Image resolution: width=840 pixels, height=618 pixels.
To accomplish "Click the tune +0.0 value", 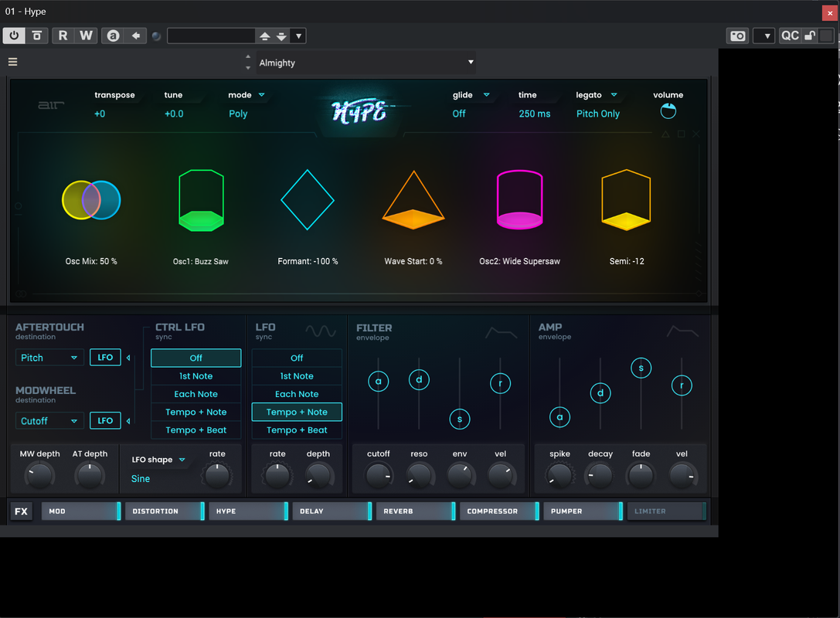I will click(174, 114).
